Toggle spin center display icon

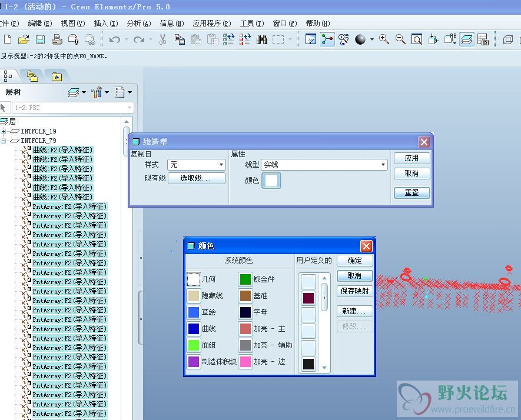[327, 39]
